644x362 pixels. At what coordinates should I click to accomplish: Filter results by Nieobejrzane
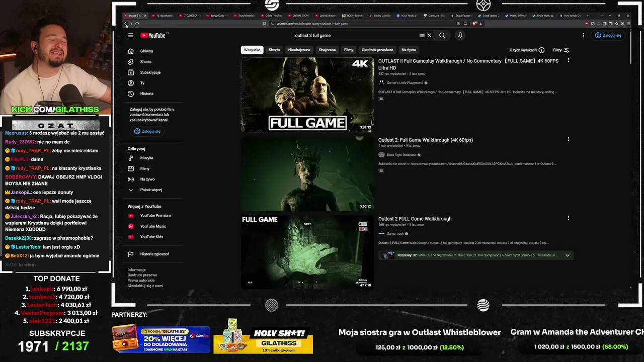pos(299,50)
